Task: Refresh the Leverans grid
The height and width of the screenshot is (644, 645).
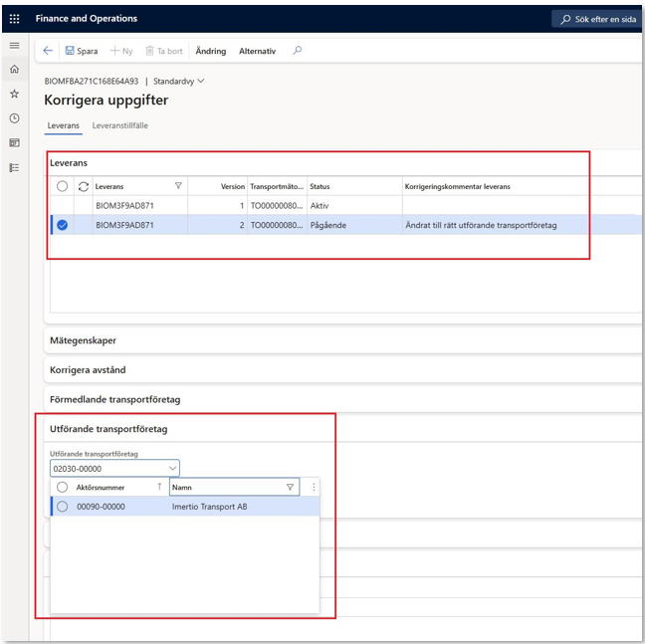Action: coord(83,186)
